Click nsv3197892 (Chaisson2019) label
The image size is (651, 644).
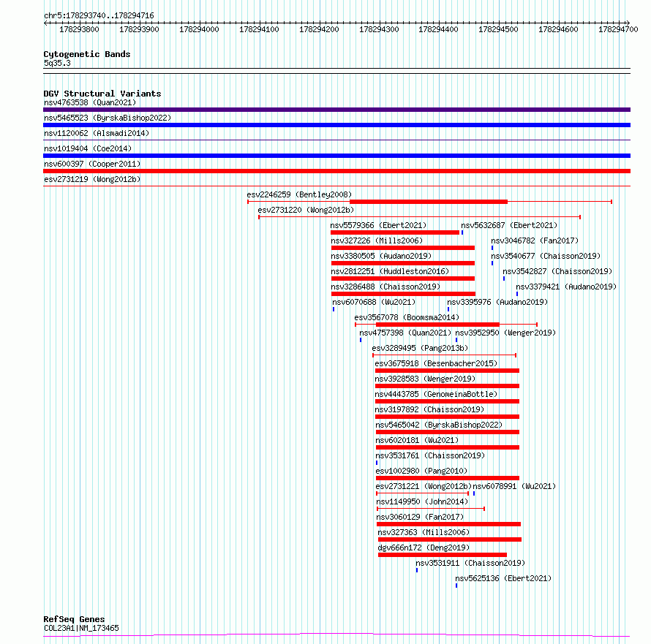429,409
